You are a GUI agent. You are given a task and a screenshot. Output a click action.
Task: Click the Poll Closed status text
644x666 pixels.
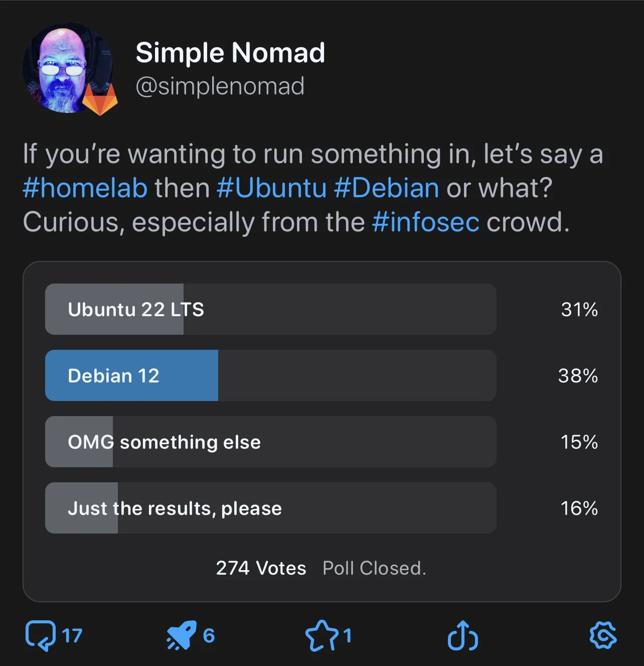click(x=374, y=568)
